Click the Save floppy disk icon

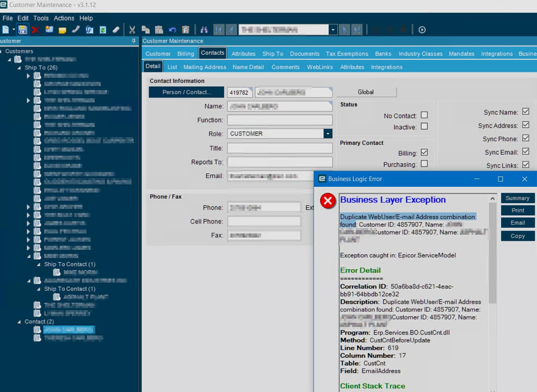(x=23, y=30)
